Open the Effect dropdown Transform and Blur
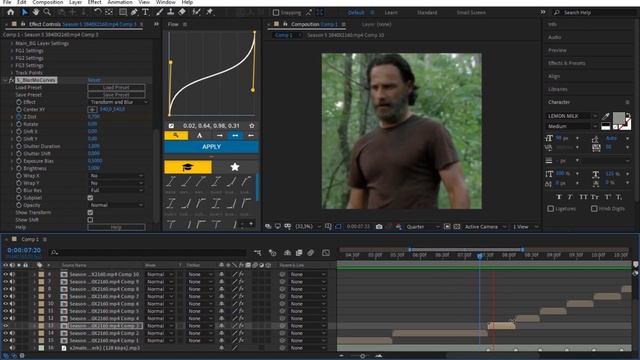The height and width of the screenshot is (360, 640). [118, 102]
